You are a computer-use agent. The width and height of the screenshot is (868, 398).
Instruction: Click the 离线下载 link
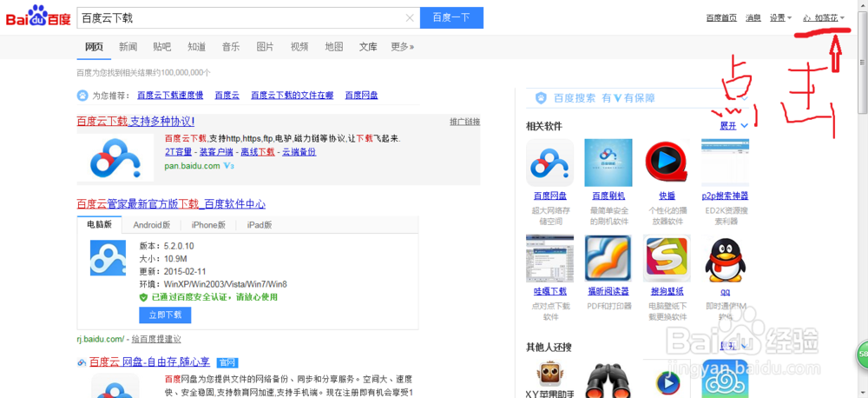[x=258, y=152]
